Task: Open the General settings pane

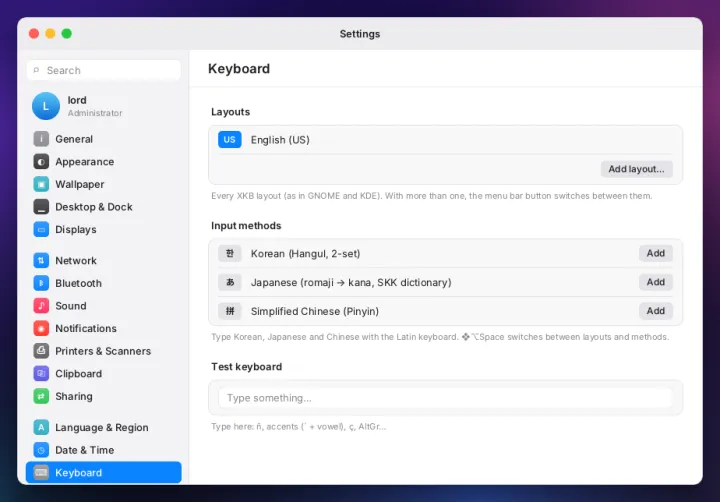Action: tap(104, 139)
